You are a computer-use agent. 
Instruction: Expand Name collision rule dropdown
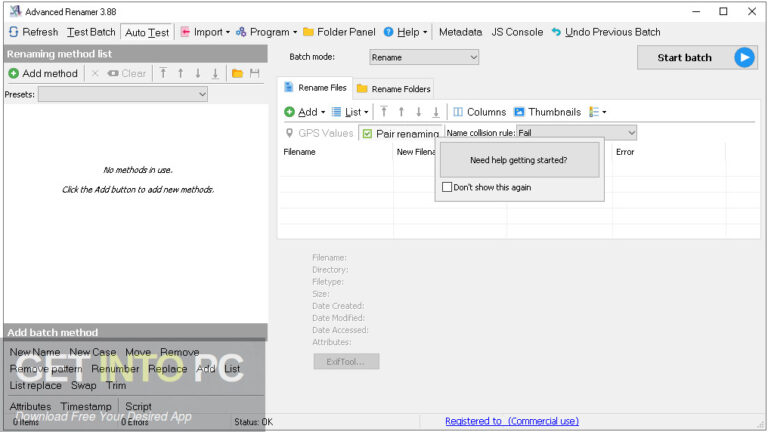(577, 133)
